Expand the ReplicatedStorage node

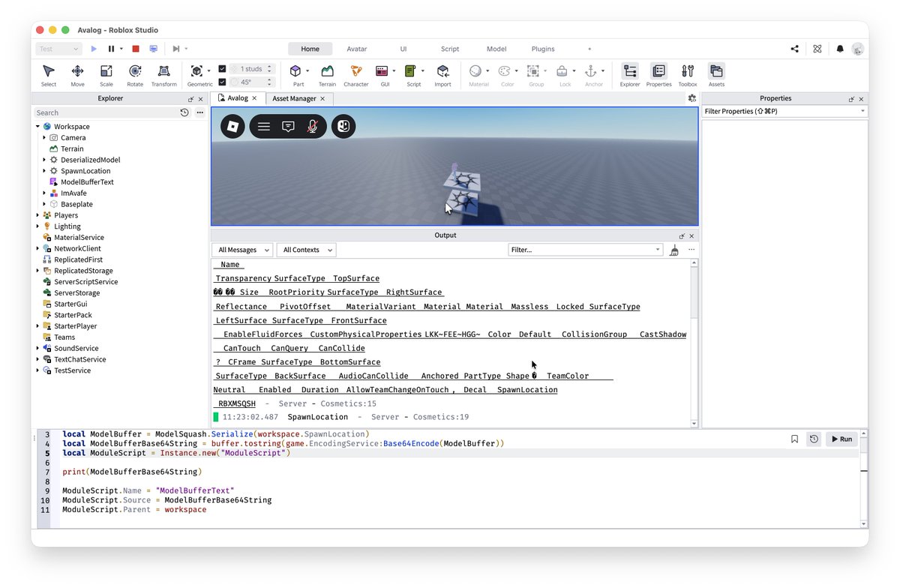(38, 271)
